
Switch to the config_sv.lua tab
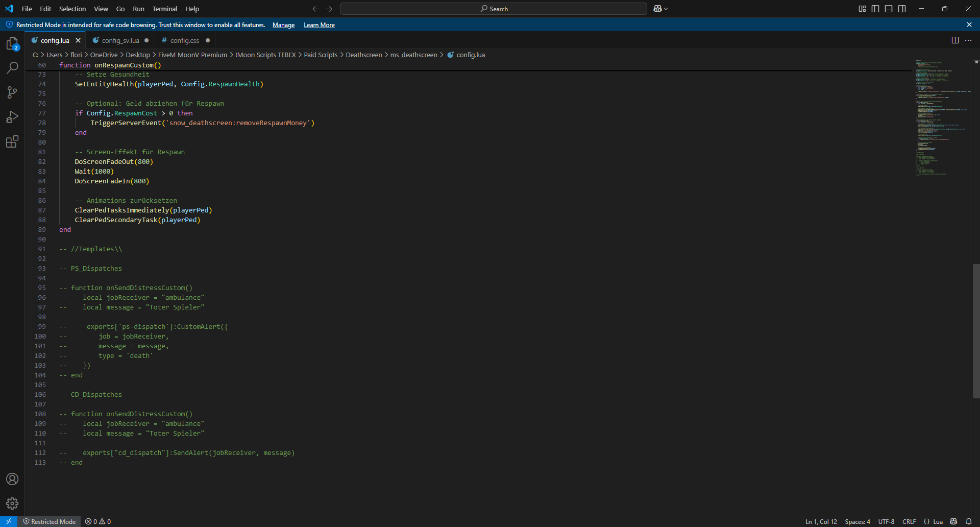[x=120, y=40]
